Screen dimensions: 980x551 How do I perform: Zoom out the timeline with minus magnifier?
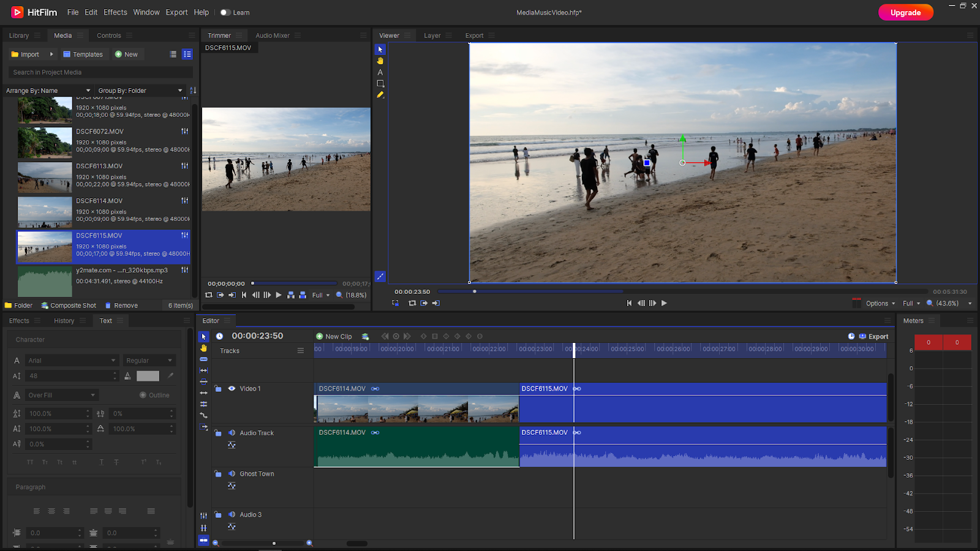coord(216,543)
